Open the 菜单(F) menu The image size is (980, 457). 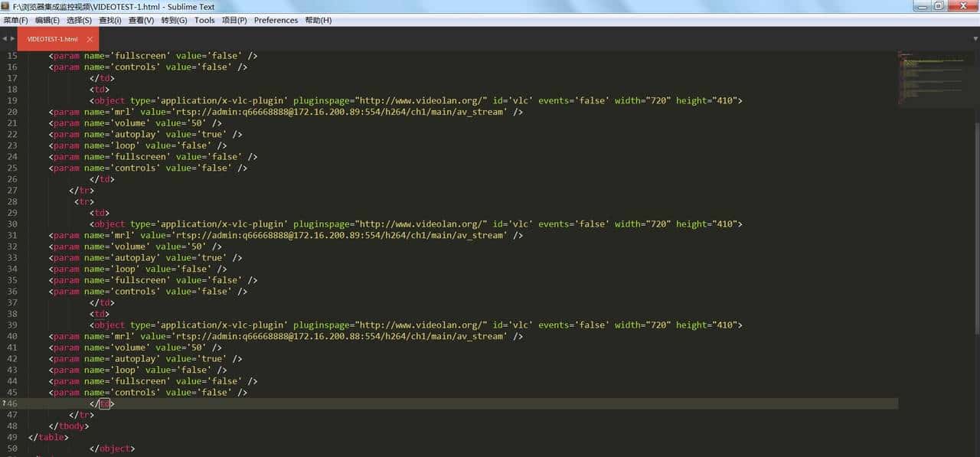[15, 21]
